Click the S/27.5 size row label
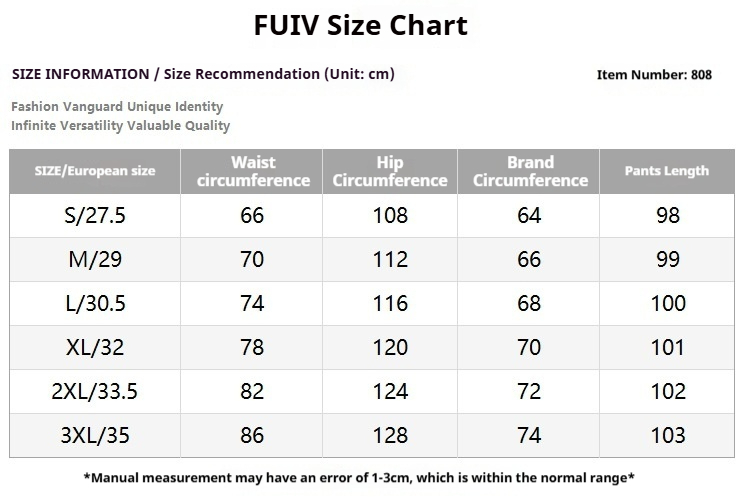 (x=95, y=215)
